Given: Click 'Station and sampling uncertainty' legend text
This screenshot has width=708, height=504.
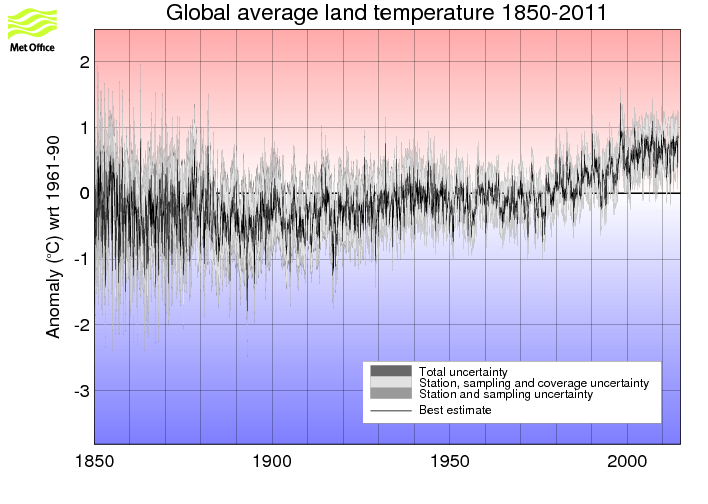Looking at the screenshot, I should click(x=506, y=394).
